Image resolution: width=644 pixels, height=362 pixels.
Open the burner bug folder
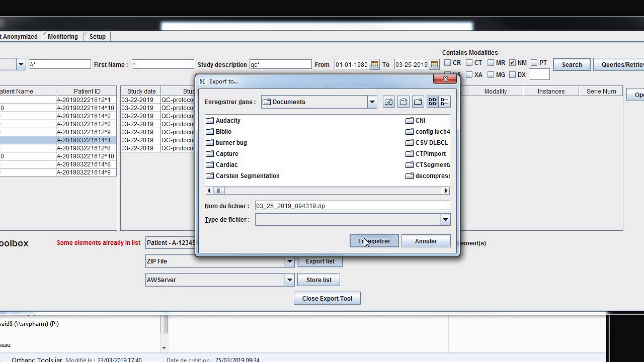(226, 143)
